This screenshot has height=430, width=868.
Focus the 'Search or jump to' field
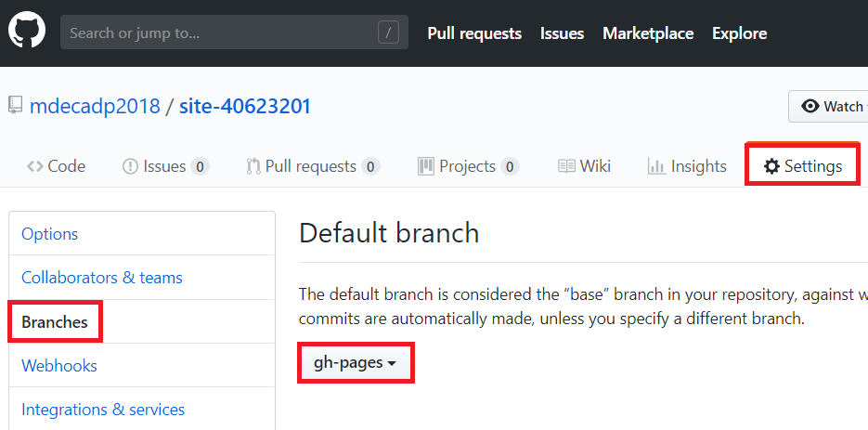click(x=234, y=33)
